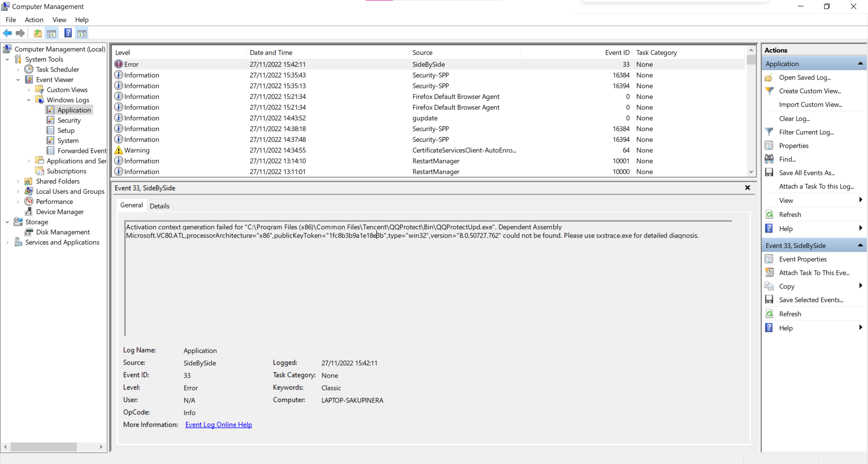Open Filter Current Log action
868x464 pixels.
tap(806, 132)
